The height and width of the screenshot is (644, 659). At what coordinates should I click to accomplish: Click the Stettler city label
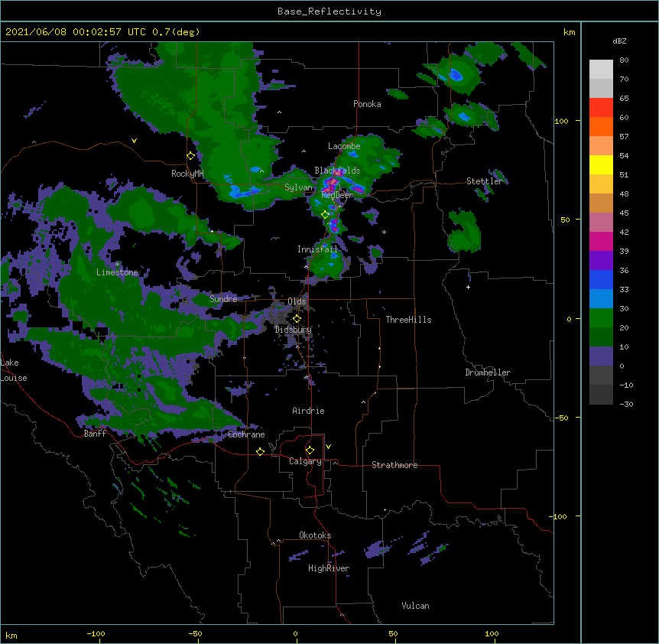(485, 181)
